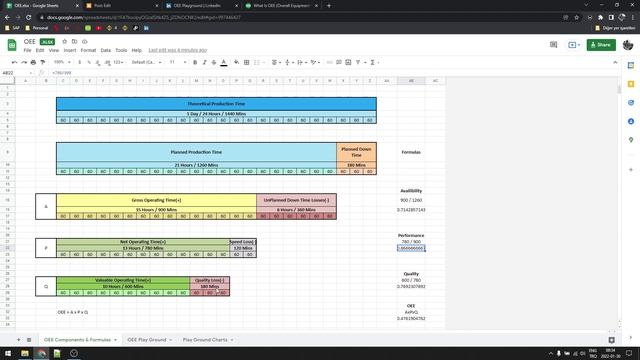640x360 pixels.
Task: Get add-ons with side panel plus
Action: pyautogui.click(x=631, y=169)
